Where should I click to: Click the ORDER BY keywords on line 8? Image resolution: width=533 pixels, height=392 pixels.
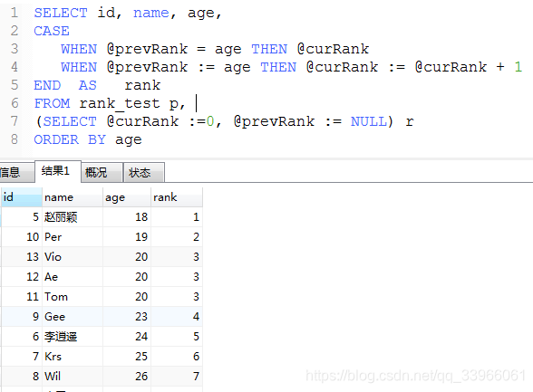70,139
